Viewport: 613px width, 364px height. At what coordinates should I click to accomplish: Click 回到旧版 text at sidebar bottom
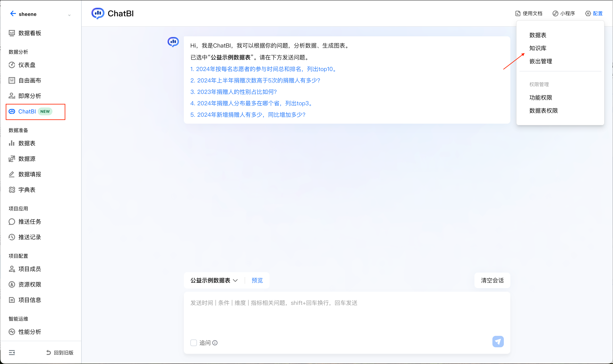click(63, 353)
